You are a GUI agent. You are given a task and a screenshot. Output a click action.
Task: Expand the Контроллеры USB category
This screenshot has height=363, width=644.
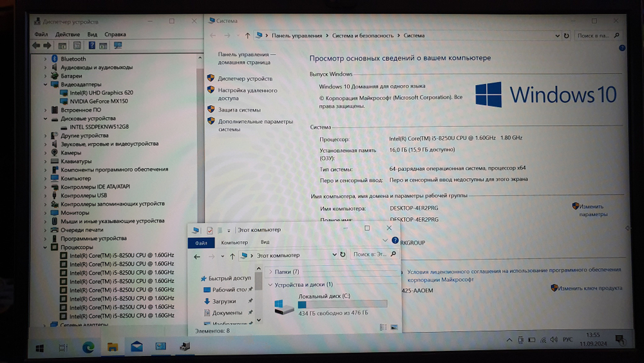[x=46, y=195]
